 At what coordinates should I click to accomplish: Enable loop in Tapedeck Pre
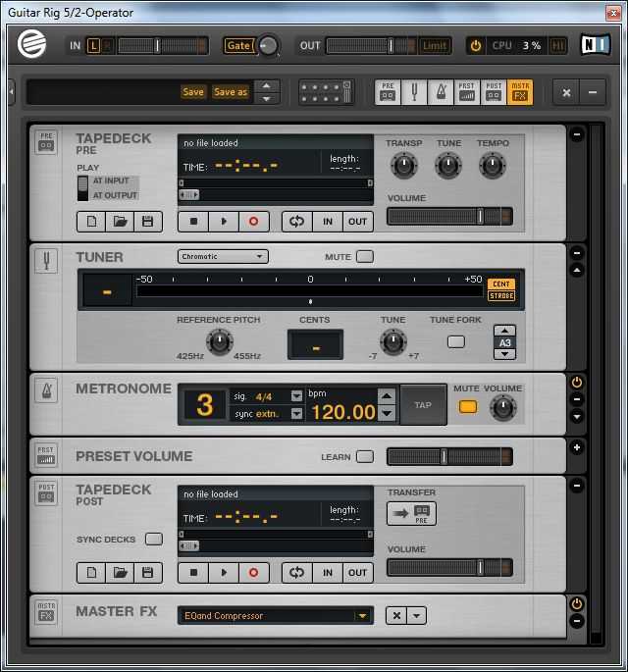(x=297, y=222)
